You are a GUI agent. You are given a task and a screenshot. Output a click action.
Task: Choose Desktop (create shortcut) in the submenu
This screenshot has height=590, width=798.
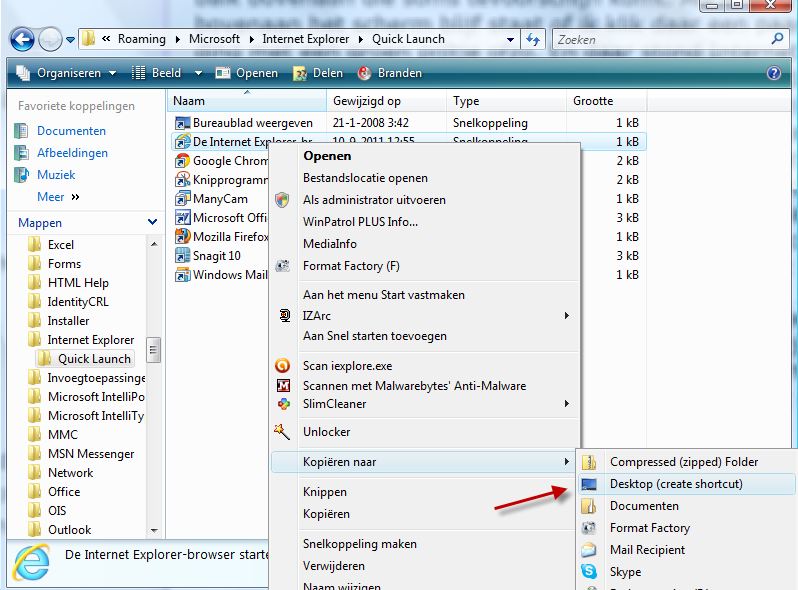click(676, 484)
